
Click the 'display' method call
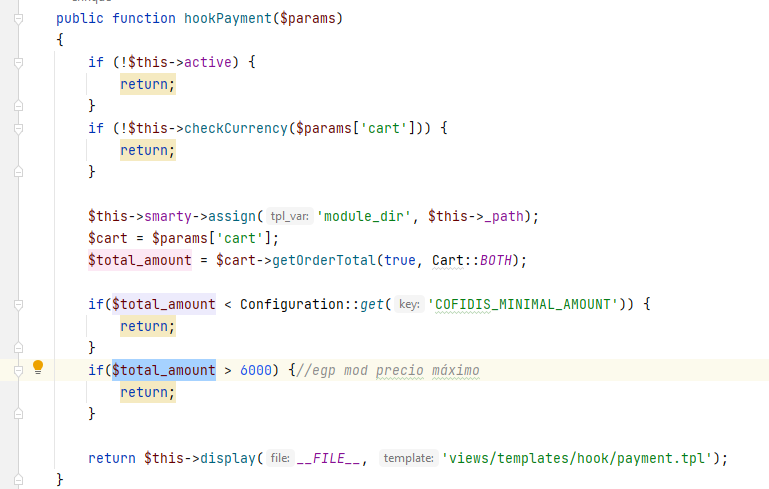(228, 459)
